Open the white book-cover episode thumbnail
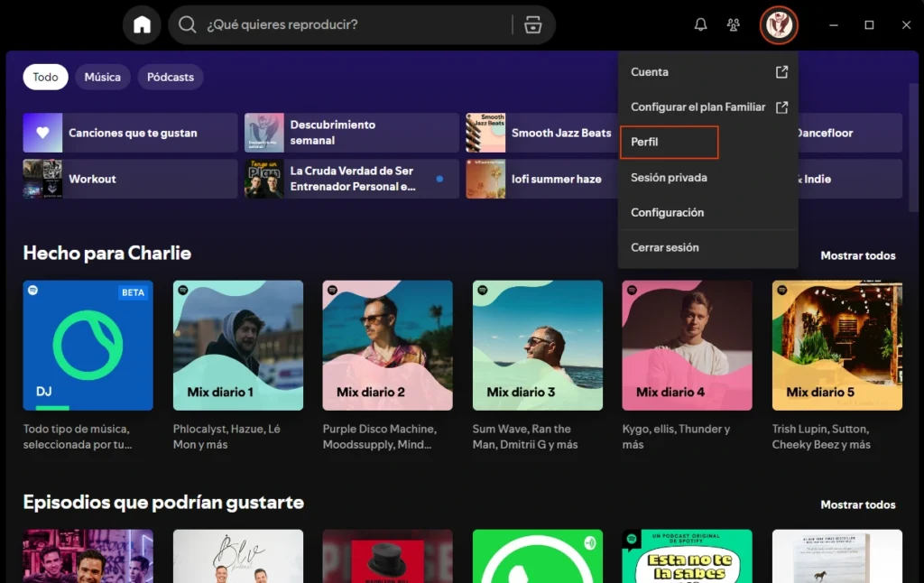924x583 pixels. pos(836,557)
